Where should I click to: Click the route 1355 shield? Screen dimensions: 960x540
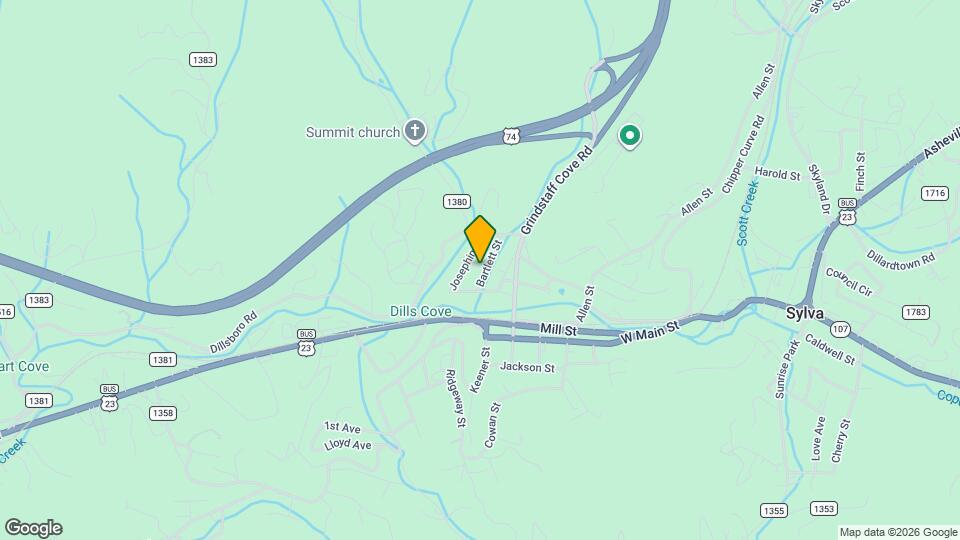pyautogui.click(x=773, y=510)
